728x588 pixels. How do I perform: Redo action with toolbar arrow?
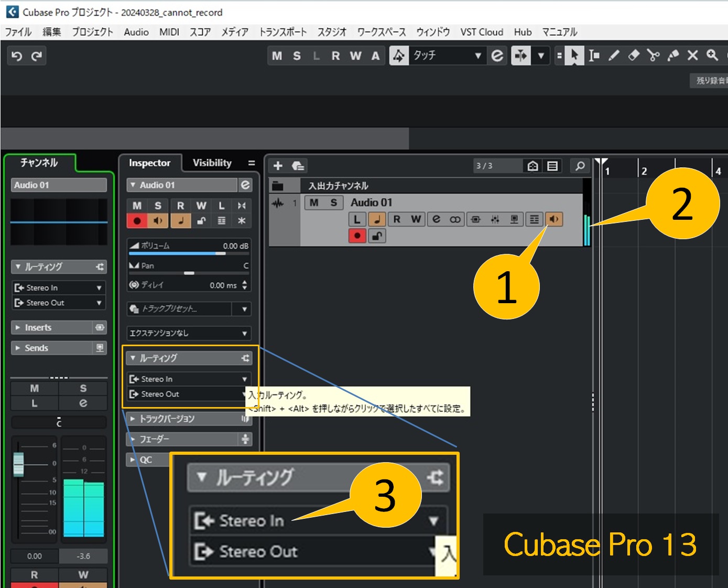(36, 56)
